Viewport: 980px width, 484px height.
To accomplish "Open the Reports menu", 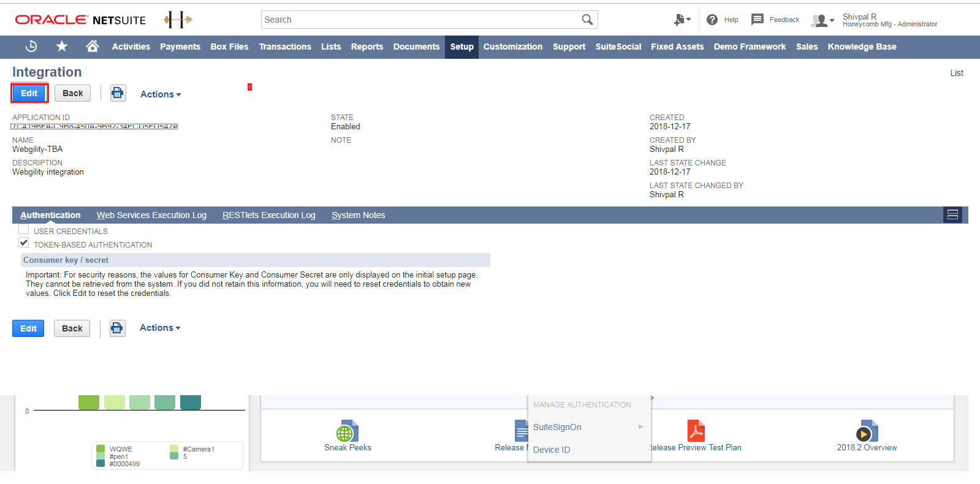I will click(367, 47).
